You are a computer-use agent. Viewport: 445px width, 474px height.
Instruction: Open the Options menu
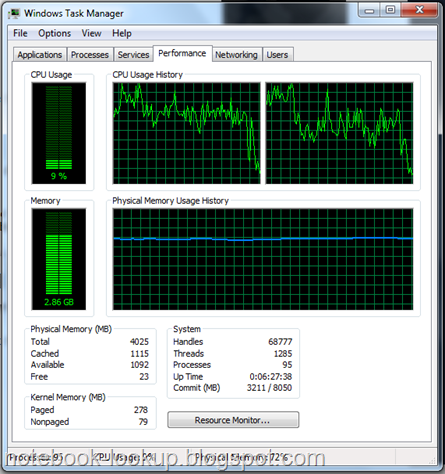coord(54,33)
